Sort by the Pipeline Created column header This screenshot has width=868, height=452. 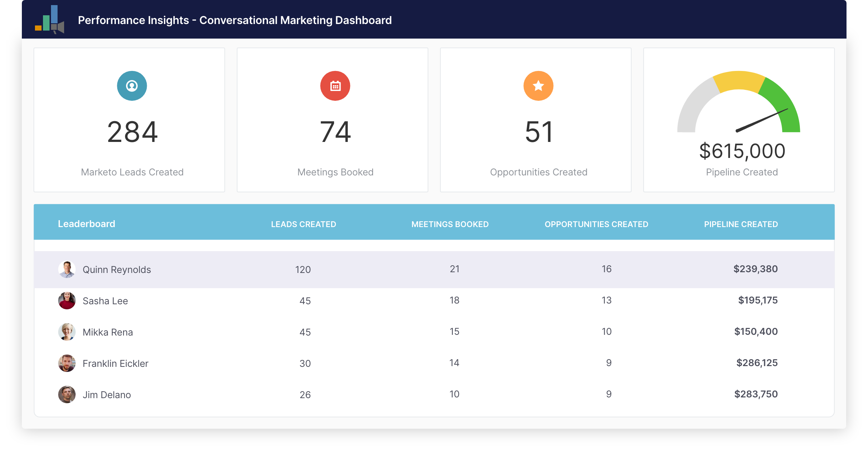pos(741,224)
